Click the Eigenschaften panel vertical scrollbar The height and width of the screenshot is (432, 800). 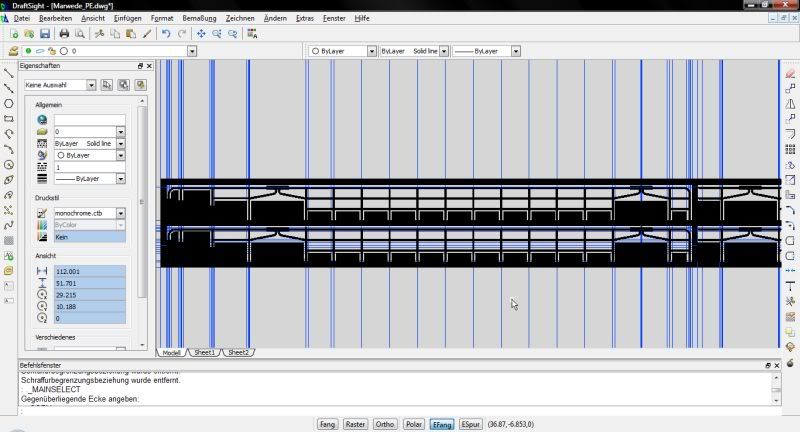pyautogui.click(x=142, y=202)
